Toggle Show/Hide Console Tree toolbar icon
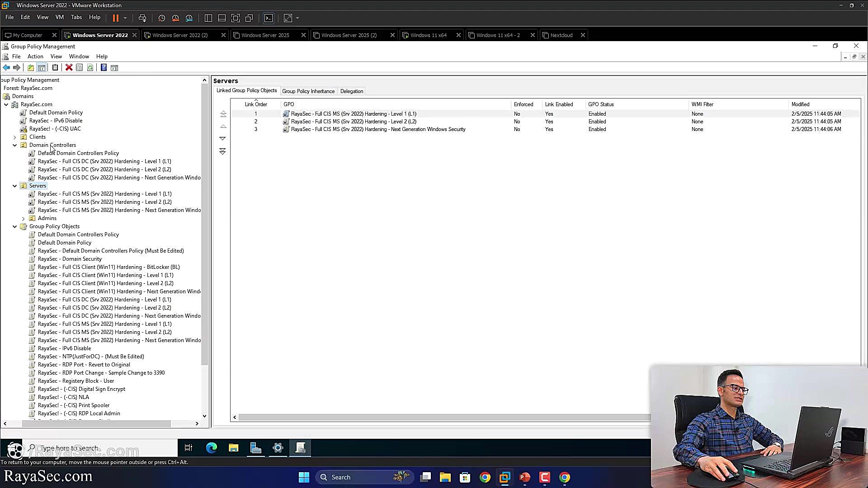868x488 pixels. click(42, 68)
